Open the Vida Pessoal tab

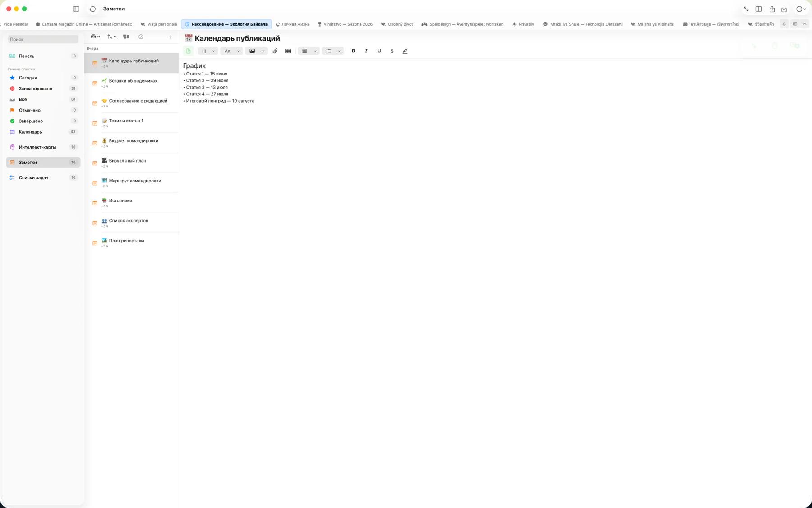tap(14, 24)
